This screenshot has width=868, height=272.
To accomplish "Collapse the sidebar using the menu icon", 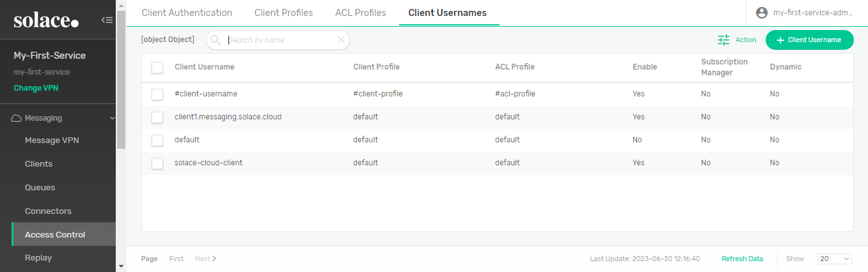I will tap(107, 20).
